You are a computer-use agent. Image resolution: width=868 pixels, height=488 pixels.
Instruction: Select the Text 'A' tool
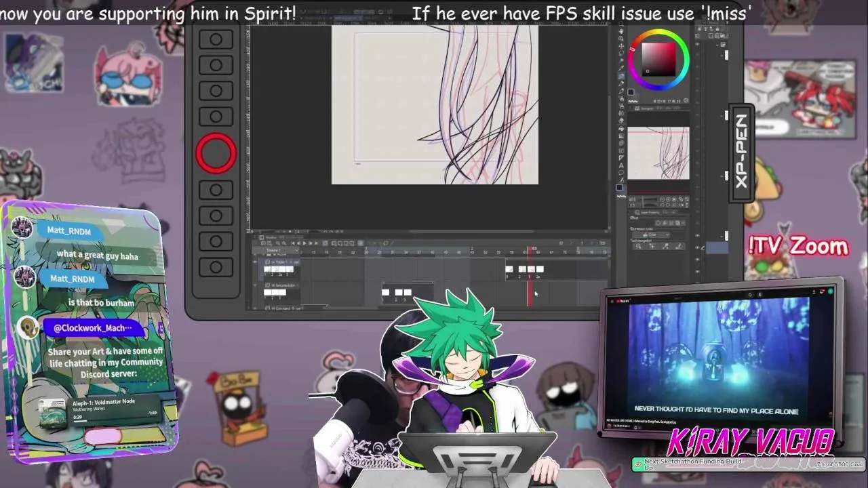pyautogui.click(x=621, y=165)
